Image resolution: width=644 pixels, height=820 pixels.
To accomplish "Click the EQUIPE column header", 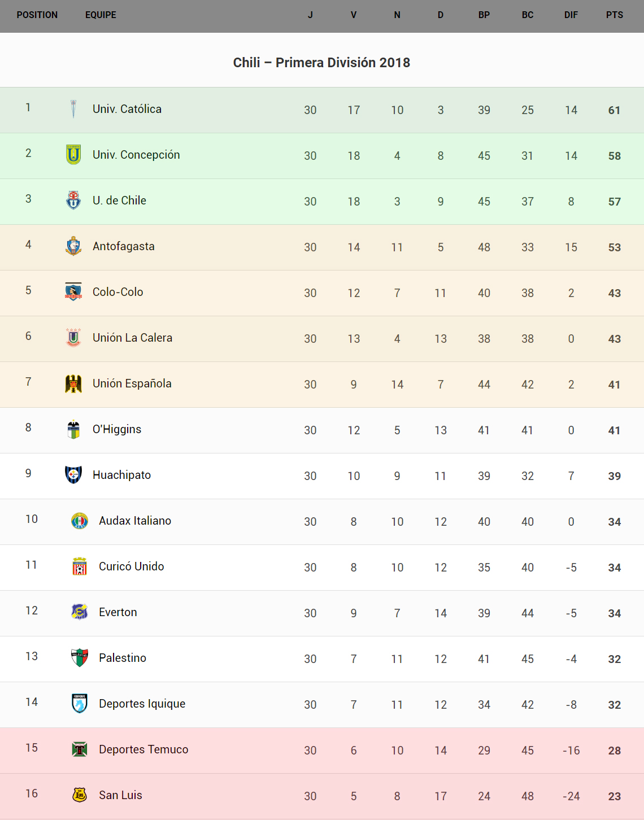I will coord(101,15).
